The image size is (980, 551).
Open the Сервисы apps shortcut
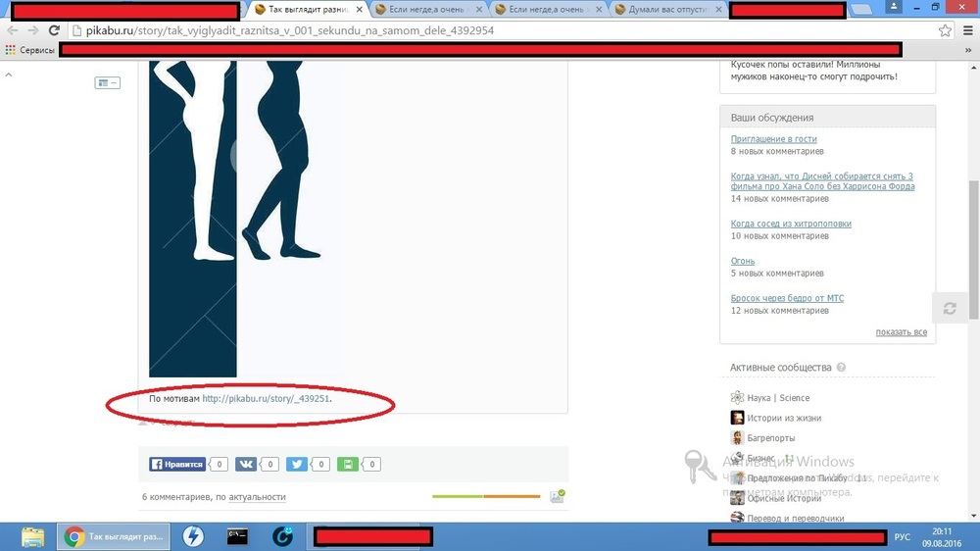click(x=29, y=49)
